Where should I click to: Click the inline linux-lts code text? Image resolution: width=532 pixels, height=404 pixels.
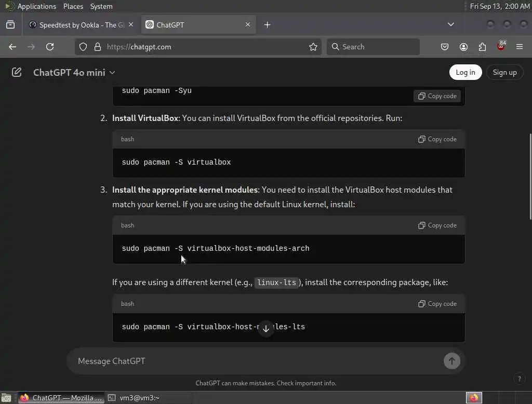click(276, 282)
